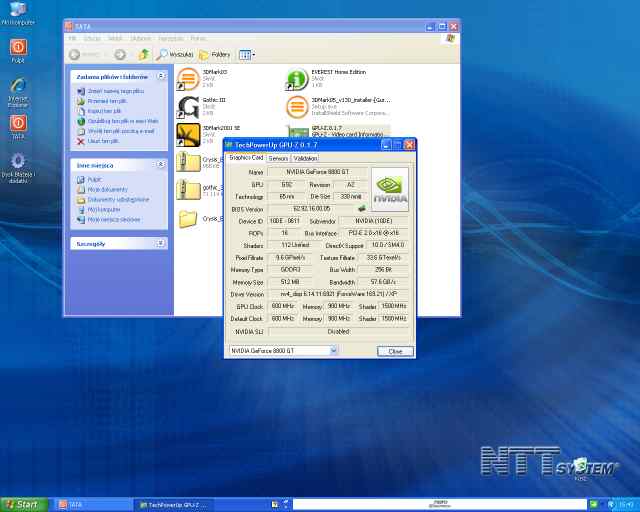Open the shared documents link in sidebar
Viewport: 640px width, 512px height.
[x=118, y=200]
